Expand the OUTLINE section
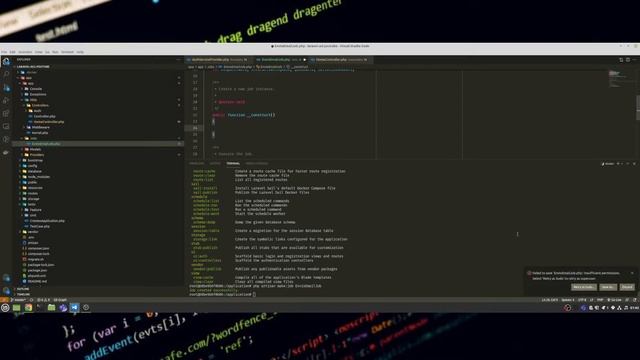Image resolution: width=640 pixels, height=360 pixels. coord(23,289)
